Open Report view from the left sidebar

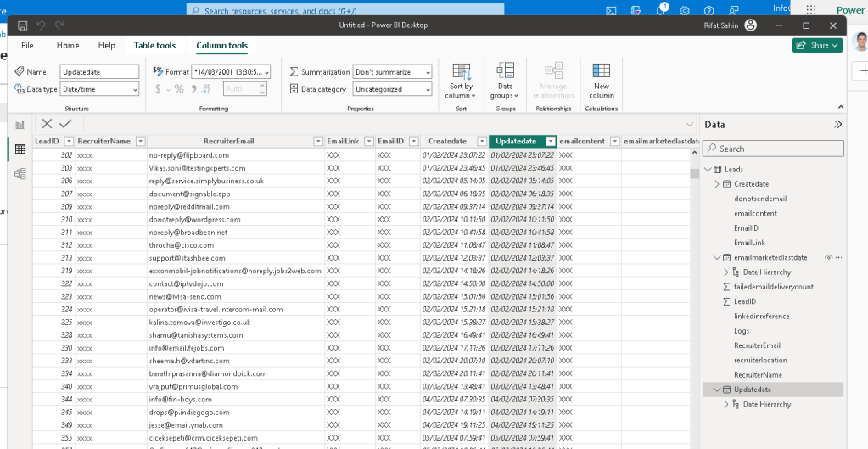pyautogui.click(x=20, y=125)
